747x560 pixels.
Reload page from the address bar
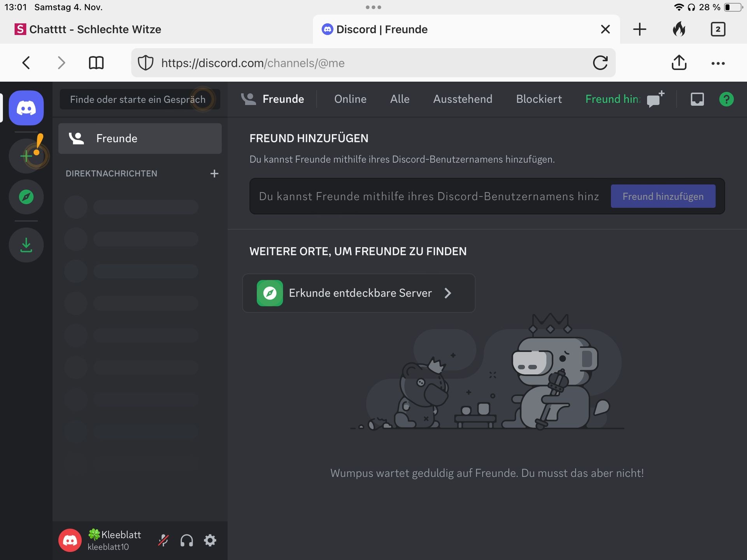[x=600, y=63]
